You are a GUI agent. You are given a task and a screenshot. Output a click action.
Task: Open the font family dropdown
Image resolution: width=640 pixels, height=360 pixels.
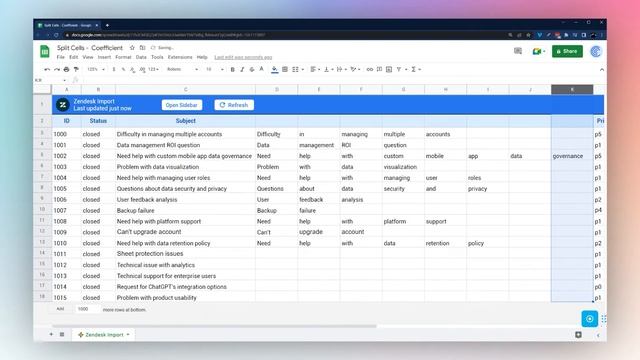pos(182,69)
